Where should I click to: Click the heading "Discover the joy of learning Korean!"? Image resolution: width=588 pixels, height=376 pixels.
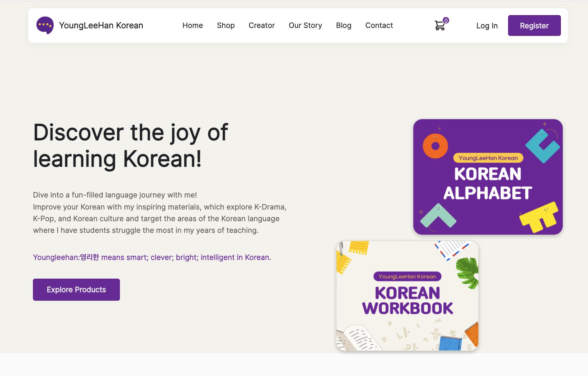[131, 146]
